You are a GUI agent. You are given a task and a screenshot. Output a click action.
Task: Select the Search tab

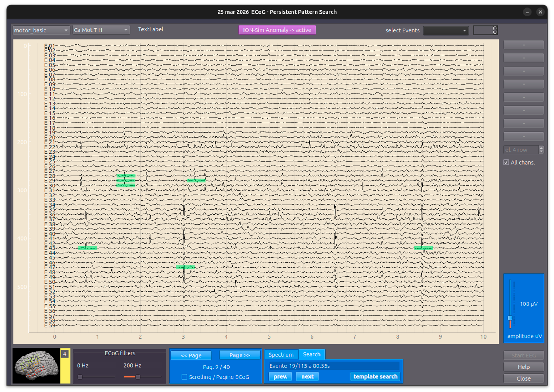[311, 354]
